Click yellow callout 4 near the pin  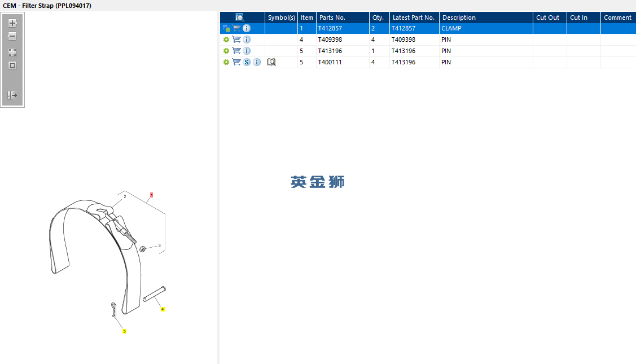(163, 309)
